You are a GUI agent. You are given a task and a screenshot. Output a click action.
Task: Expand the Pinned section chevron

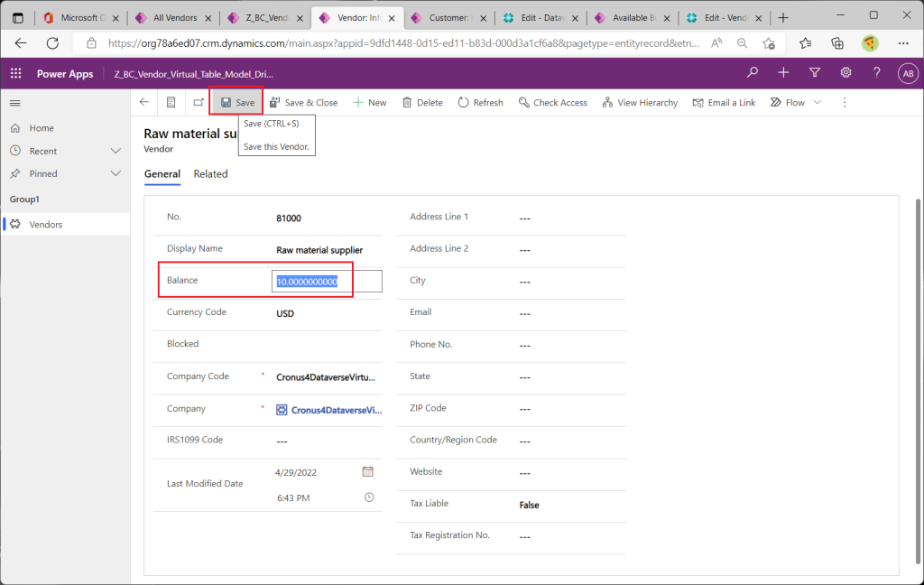tap(115, 173)
